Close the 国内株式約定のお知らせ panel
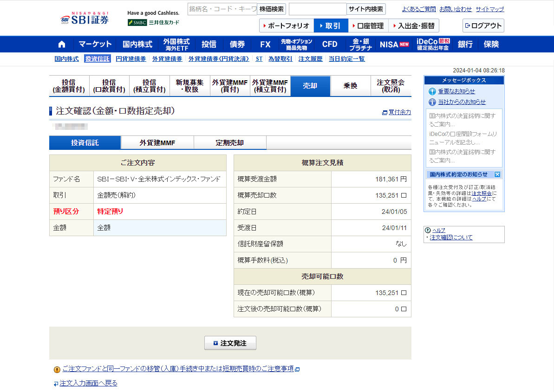This screenshot has height=392, width=554. pos(497,174)
